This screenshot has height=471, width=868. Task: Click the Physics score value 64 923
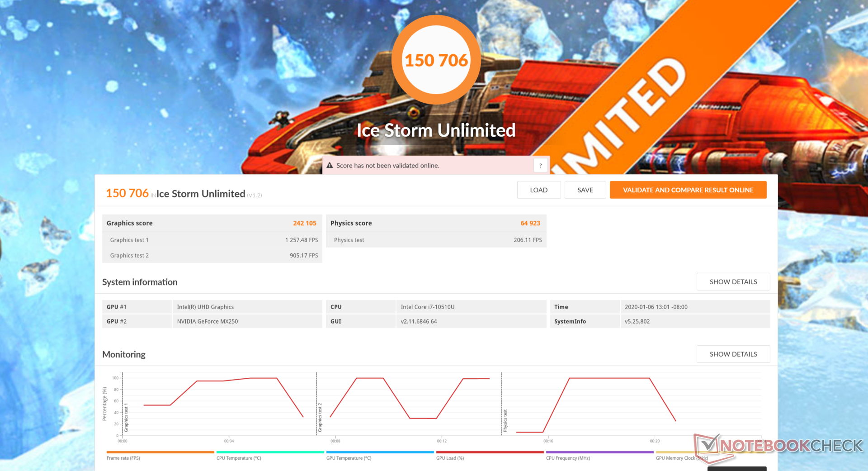(x=530, y=223)
